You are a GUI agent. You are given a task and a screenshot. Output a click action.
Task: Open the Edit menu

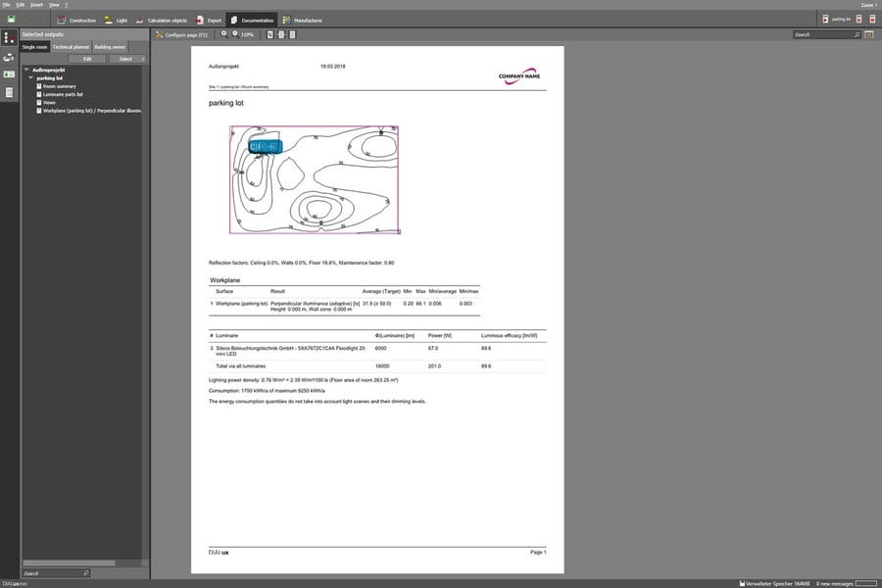(x=21, y=5)
